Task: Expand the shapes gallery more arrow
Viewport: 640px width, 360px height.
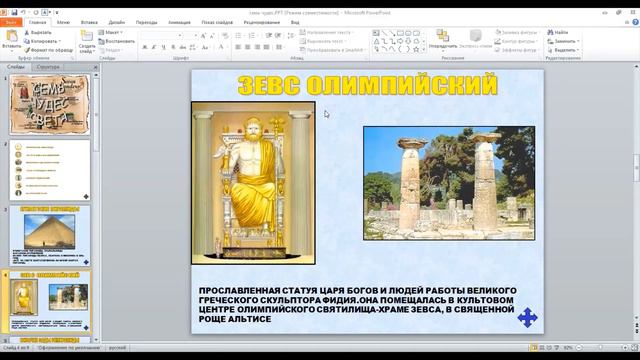Action: coord(424,50)
